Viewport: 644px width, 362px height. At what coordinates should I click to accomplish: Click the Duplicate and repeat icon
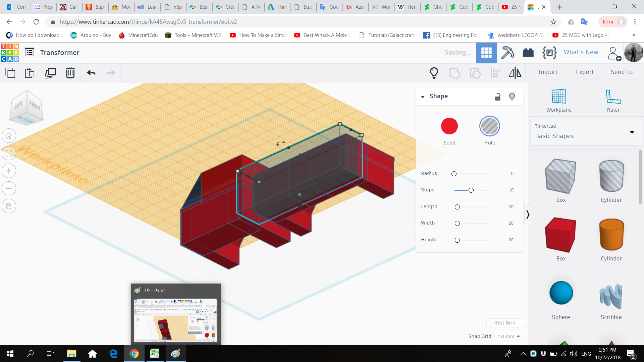tap(50, 73)
